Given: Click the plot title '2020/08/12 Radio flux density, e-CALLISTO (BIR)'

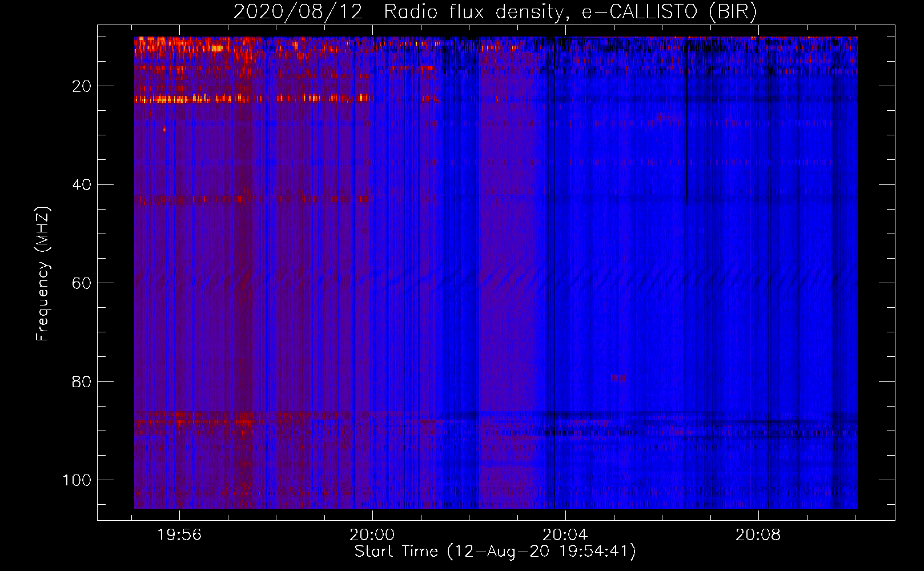Looking at the screenshot, I should tap(495, 12).
